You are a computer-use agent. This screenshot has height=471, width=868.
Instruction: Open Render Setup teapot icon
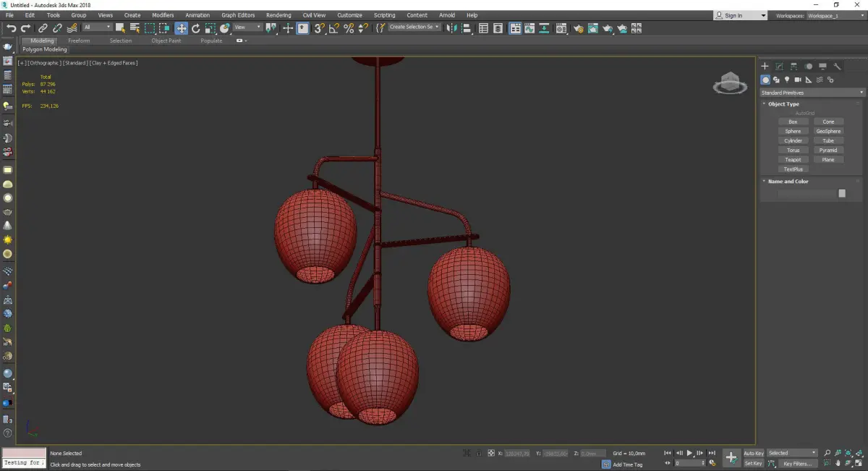pyautogui.click(x=578, y=28)
